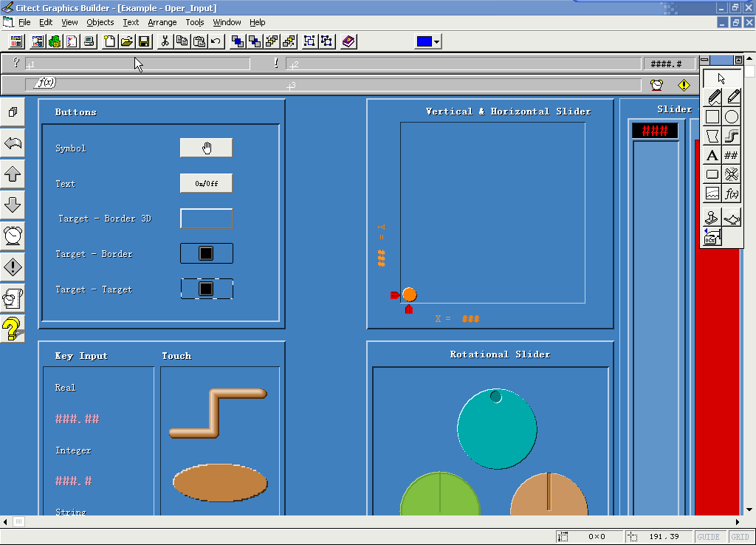Image resolution: width=756 pixels, height=545 pixels.
Task: Click the Bring to Front icon
Action: point(237,41)
